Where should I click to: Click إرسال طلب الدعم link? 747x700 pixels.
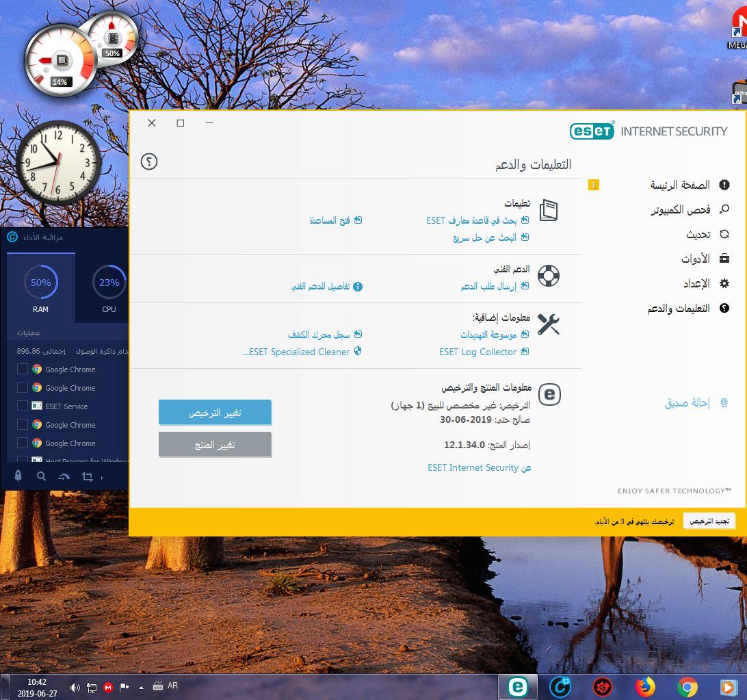click(x=488, y=286)
